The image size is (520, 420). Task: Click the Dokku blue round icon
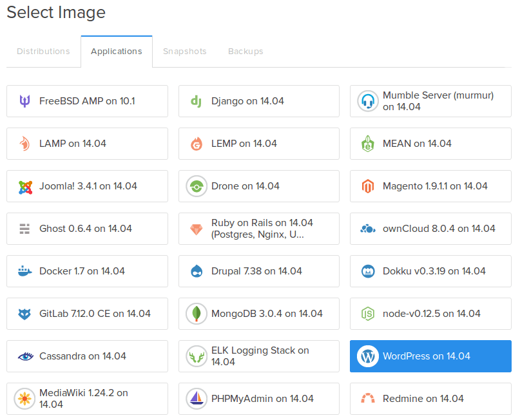[x=368, y=271]
